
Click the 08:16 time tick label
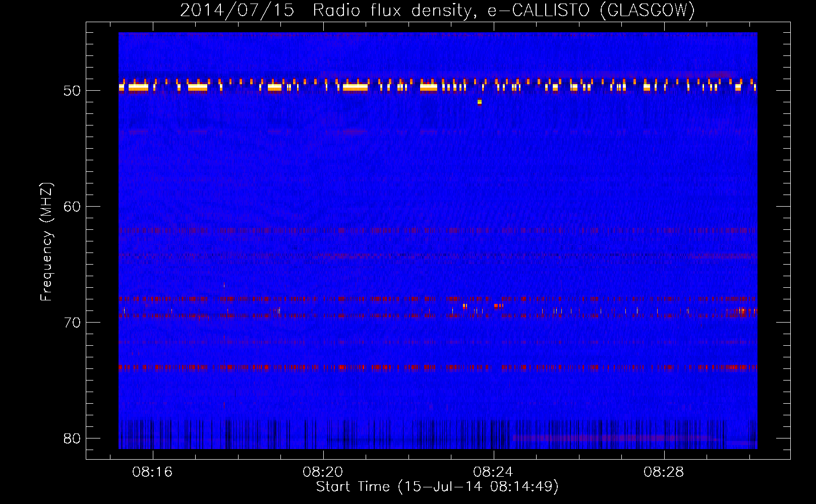(x=152, y=472)
